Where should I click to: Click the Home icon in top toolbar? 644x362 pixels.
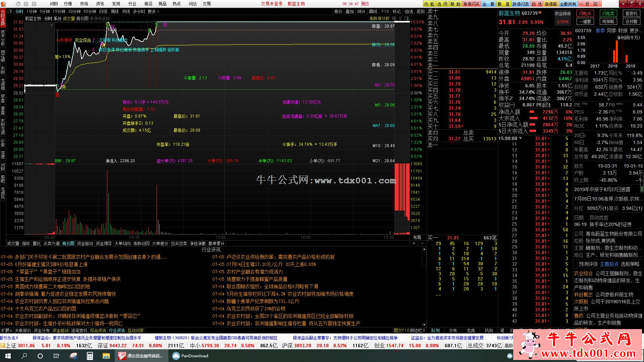point(18,4)
